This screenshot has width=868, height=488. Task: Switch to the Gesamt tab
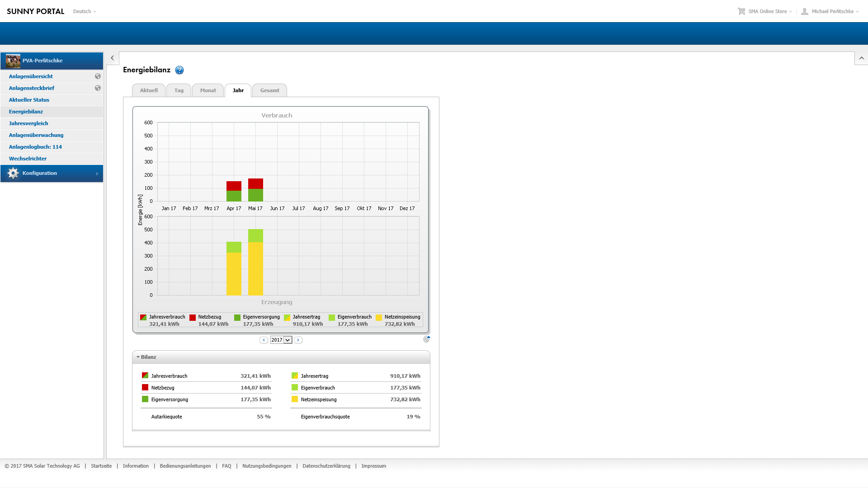[x=269, y=90]
